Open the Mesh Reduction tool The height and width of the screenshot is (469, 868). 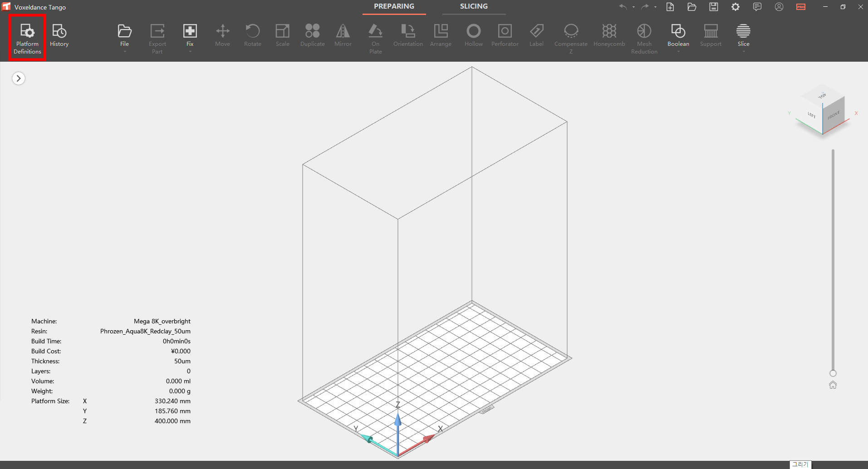(x=644, y=39)
